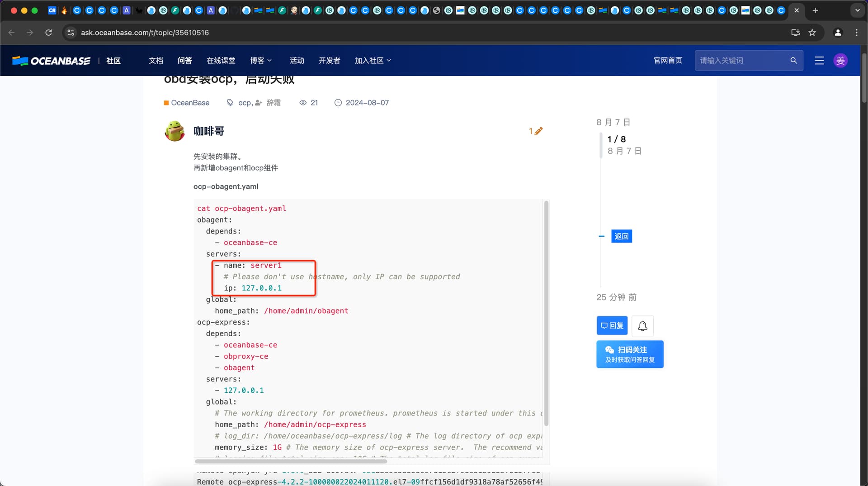Image resolution: width=868 pixels, height=486 pixels.
Task: Click the ocp tag link
Action: click(245, 103)
